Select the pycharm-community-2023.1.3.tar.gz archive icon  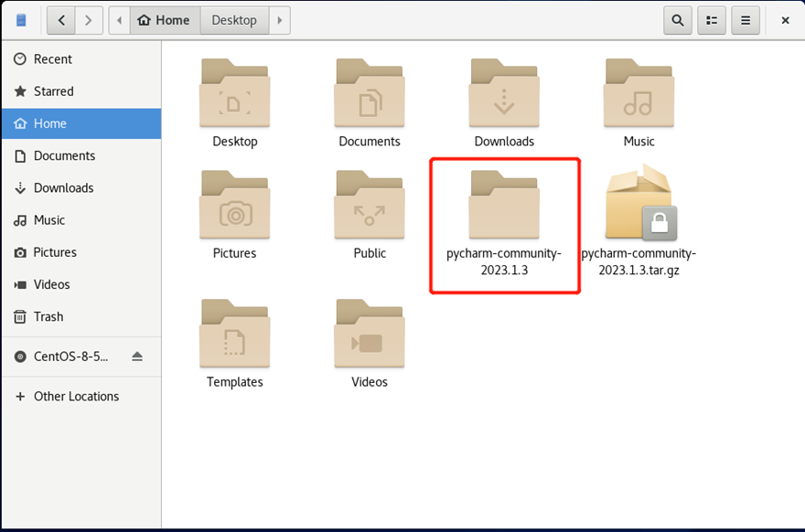tap(640, 202)
